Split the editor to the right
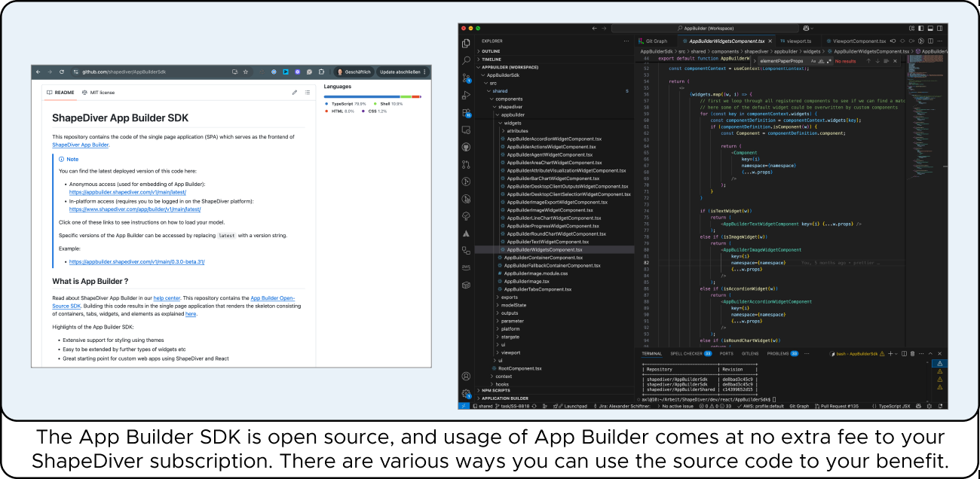 [932, 41]
